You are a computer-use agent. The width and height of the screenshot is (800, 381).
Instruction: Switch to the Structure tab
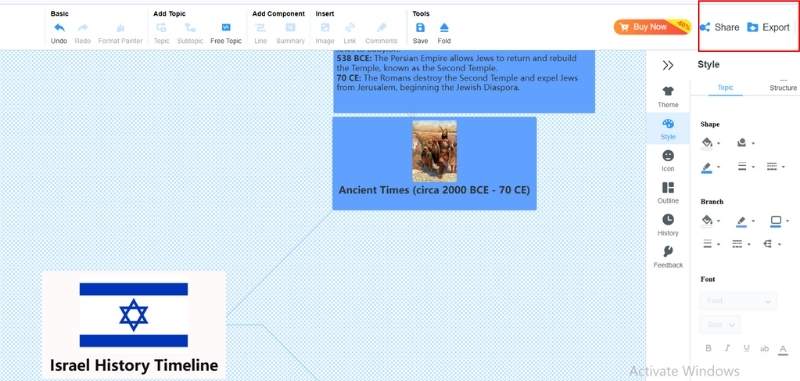pyautogui.click(x=783, y=88)
